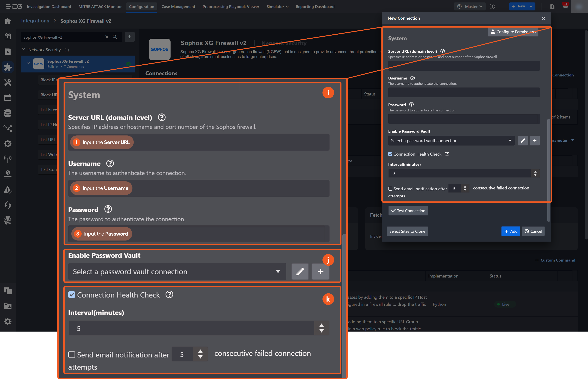Image resolution: width=588 pixels, height=379 pixels.
Task: Collapse the Network Security tree group
Action: coord(24,49)
